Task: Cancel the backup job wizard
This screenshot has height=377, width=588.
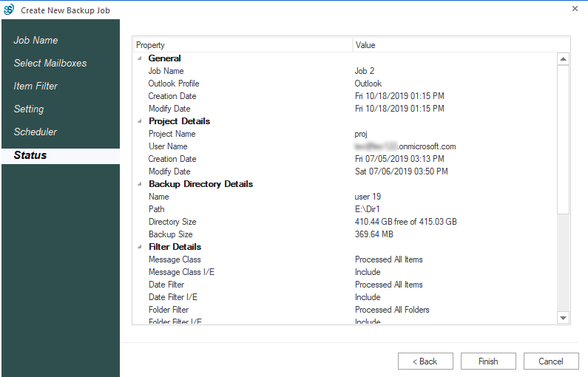Action: [x=551, y=361]
